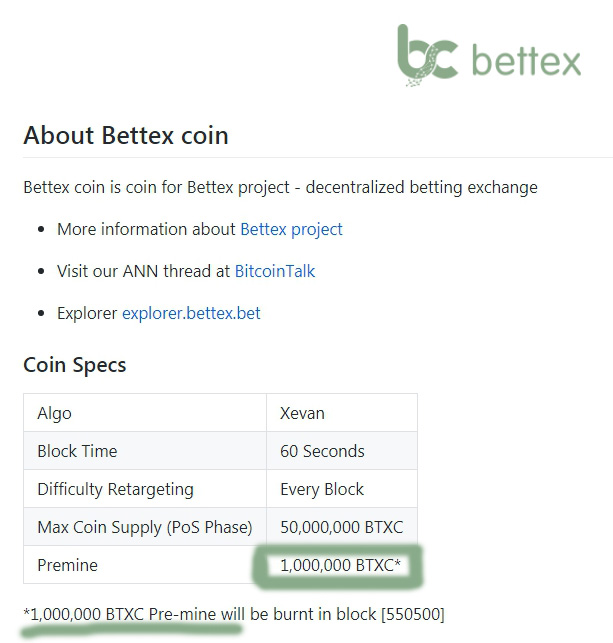This screenshot has width=613, height=643.
Task: Click the block number [550500] text
Action: click(412, 614)
